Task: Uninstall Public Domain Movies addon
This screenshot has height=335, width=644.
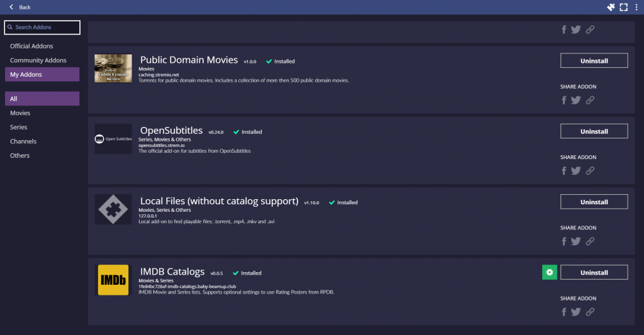Action: [x=594, y=61]
